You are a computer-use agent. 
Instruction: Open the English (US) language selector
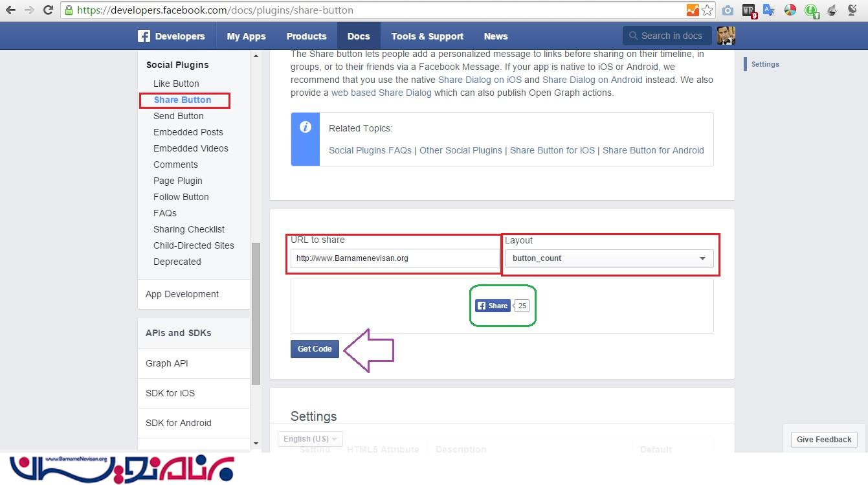click(x=310, y=438)
